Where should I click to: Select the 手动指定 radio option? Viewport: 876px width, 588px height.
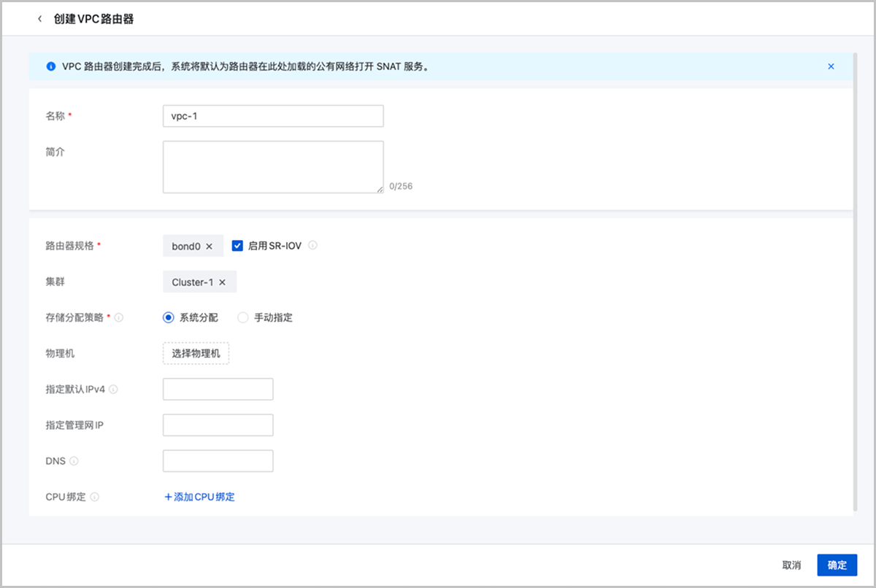click(243, 317)
